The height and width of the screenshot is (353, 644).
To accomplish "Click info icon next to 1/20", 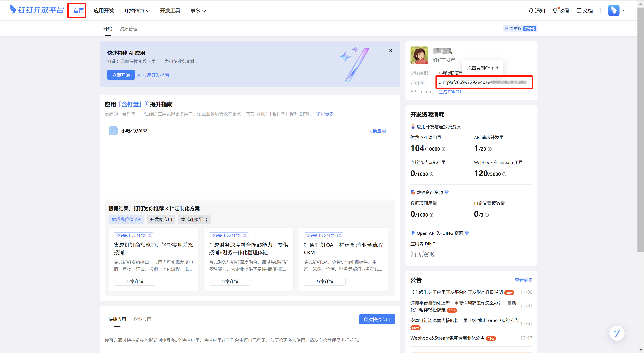I will point(490,149).
